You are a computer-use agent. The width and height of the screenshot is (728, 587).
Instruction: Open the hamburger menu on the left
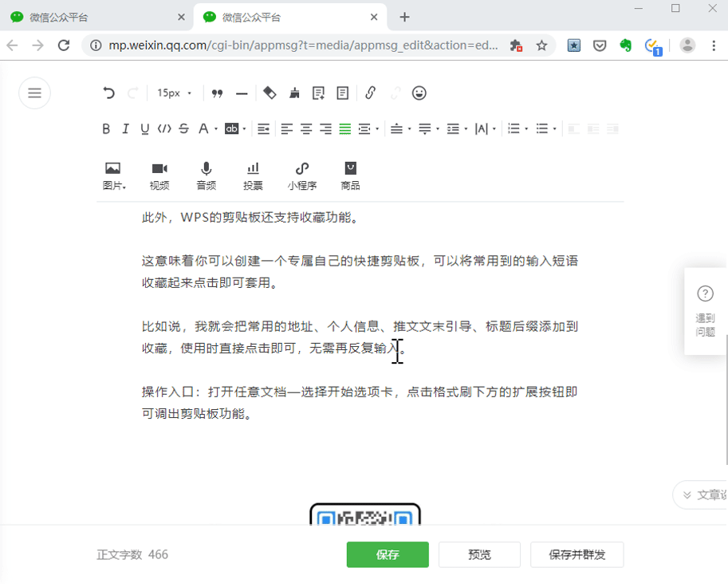(34, 93)
